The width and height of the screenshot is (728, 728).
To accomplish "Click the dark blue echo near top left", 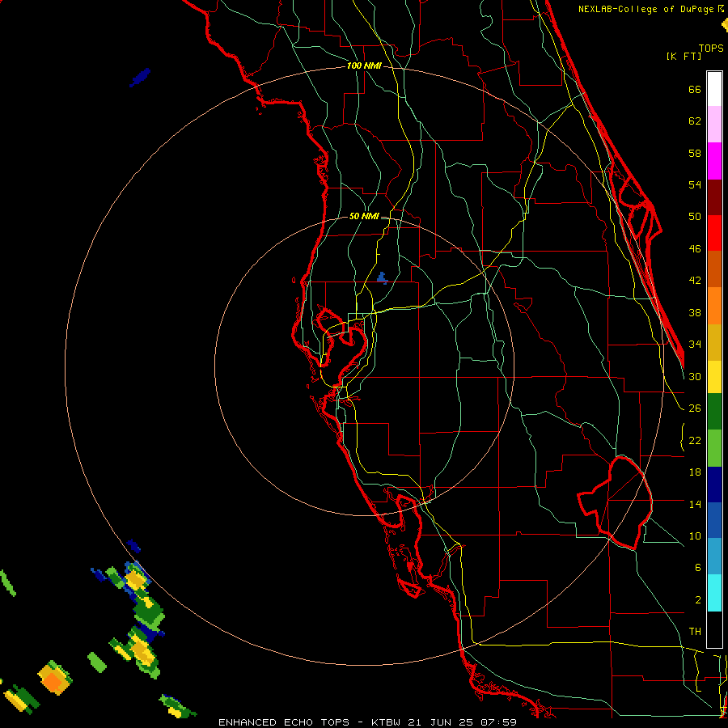I will click(140, 77).
